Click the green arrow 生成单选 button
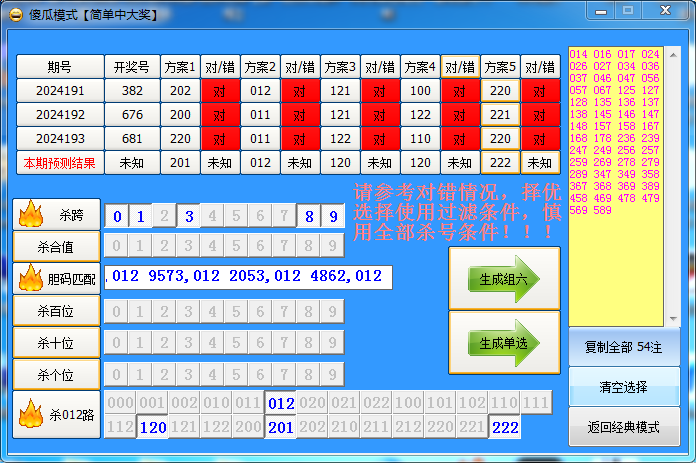This screenshot has width=696, height=463. coord(504,343)
